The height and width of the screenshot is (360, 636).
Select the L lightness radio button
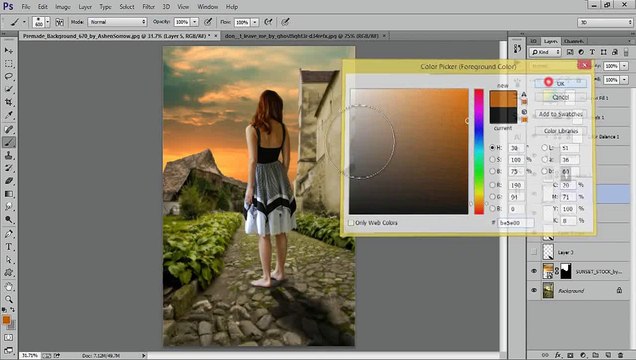pos(544,148)
